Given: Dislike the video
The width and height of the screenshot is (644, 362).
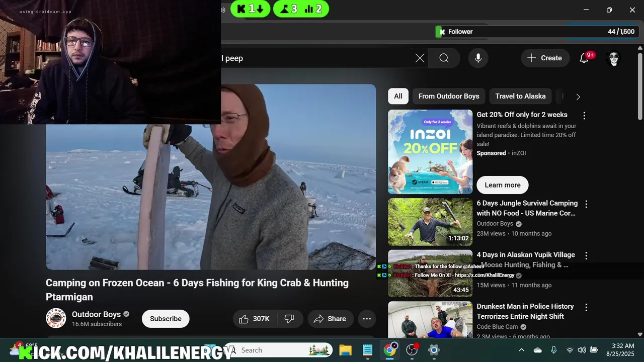Looking at the screenshot, I should 290,319.
